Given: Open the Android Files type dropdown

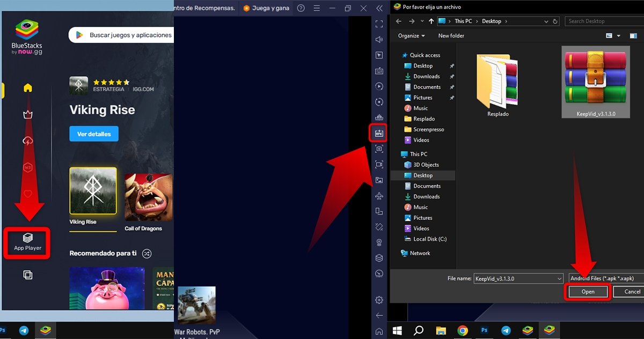Looking at the screenshot, I should pyautogui.click(x=606, y=278).
